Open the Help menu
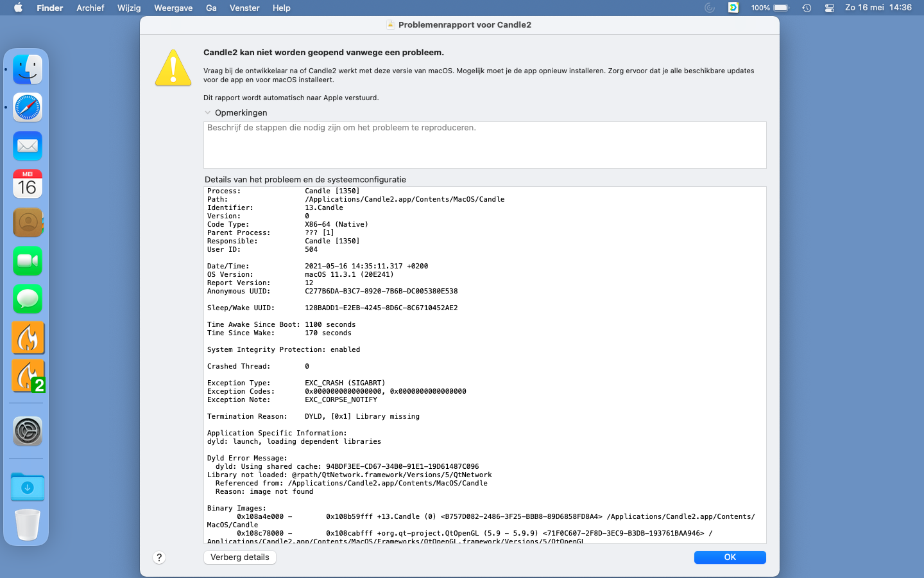 (x=282, y=8)
